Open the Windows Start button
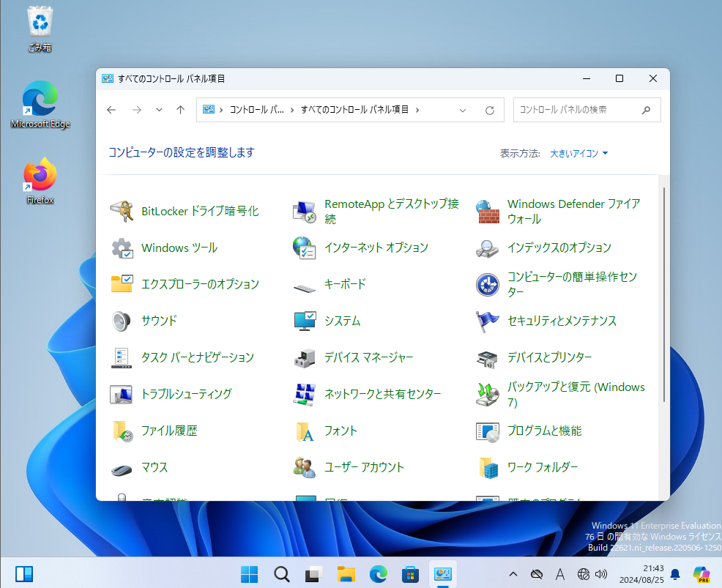722x588 pixels. (249, 574)
